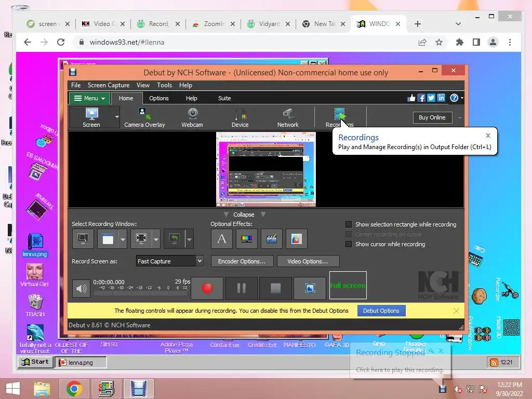The height and width of the screenshot is (399, 532).
Task: Share on Facebook icon
Action: [421, 98]
